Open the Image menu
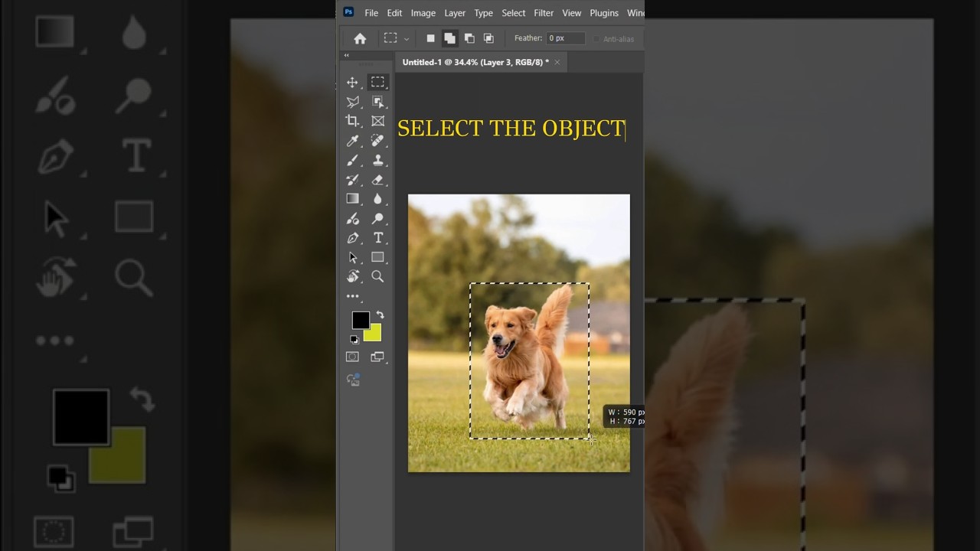The image size is (980, 551). pos(423,13)
